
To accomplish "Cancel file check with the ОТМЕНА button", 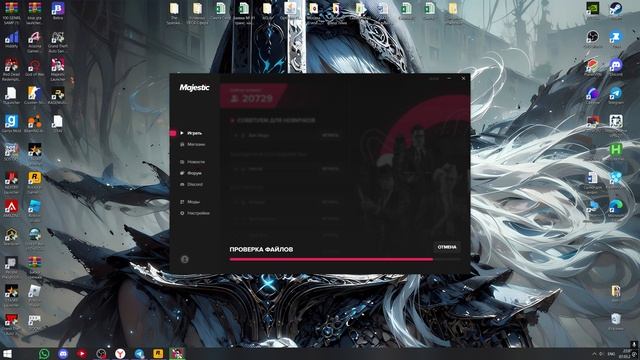I will coord(447,247).
